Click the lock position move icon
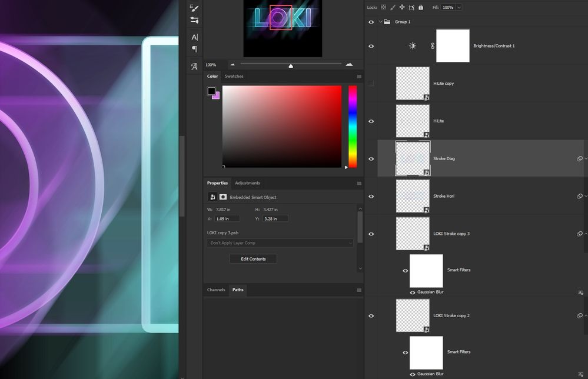This screenshot has height=379, width=588. [401, 7]
